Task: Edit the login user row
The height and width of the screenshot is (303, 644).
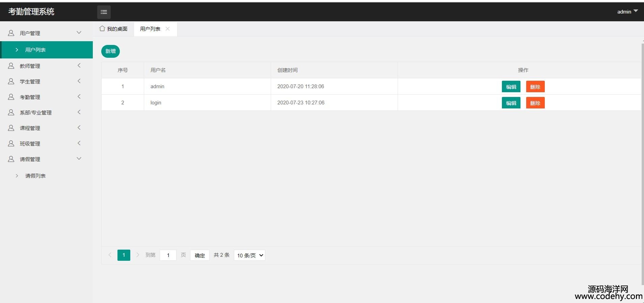Action: 511,103
